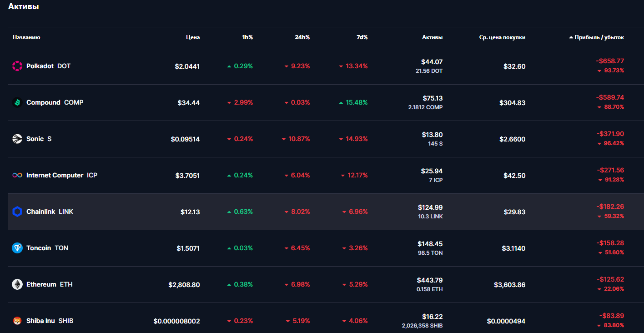Image resolution: width=644 pixels, height=333 pixels.
Task: Open the Ethereum ETH asset name
Action: pyautogui.click(x=49, y=284)
